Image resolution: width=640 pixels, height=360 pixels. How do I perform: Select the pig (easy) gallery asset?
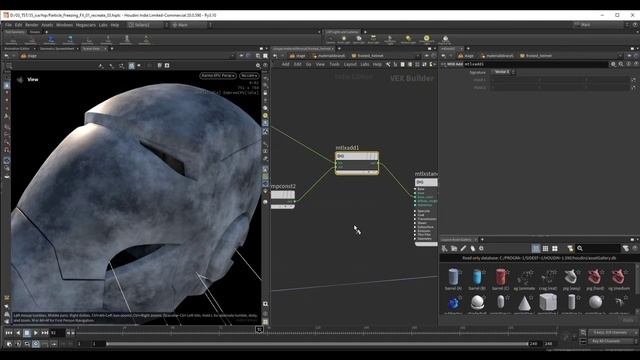571,279
